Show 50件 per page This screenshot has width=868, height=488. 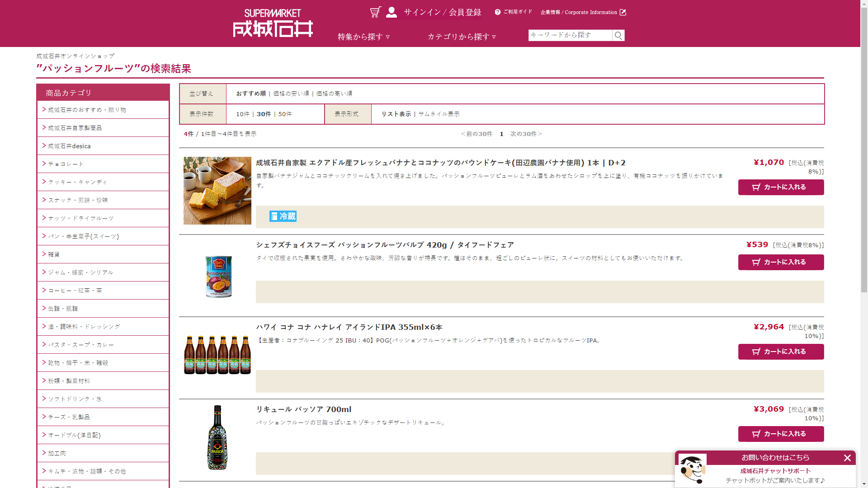pos(285,114)
